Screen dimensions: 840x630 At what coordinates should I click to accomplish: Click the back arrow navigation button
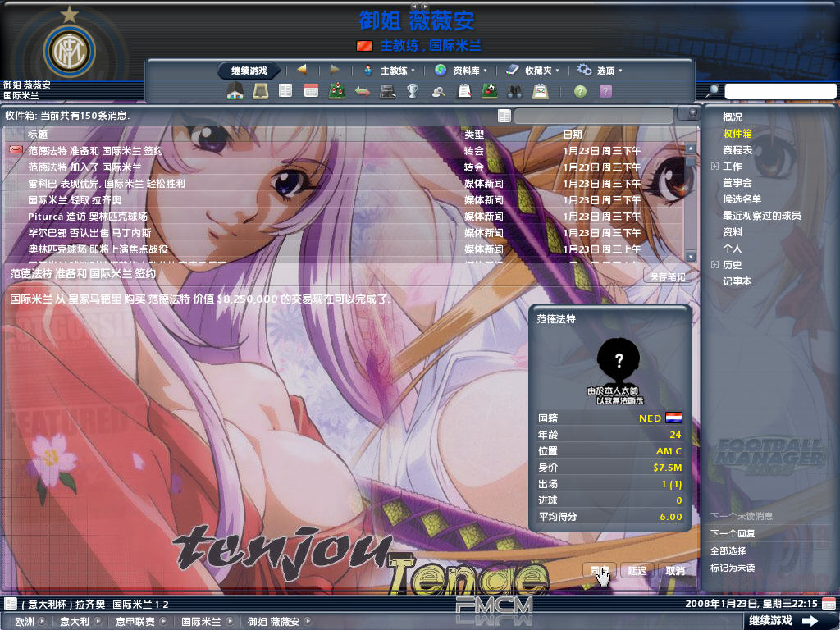302,70
